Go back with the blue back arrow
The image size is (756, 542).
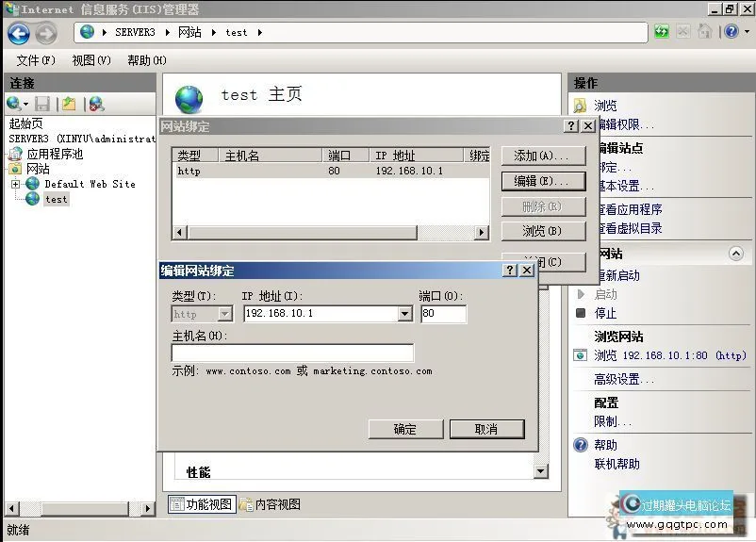19,33
